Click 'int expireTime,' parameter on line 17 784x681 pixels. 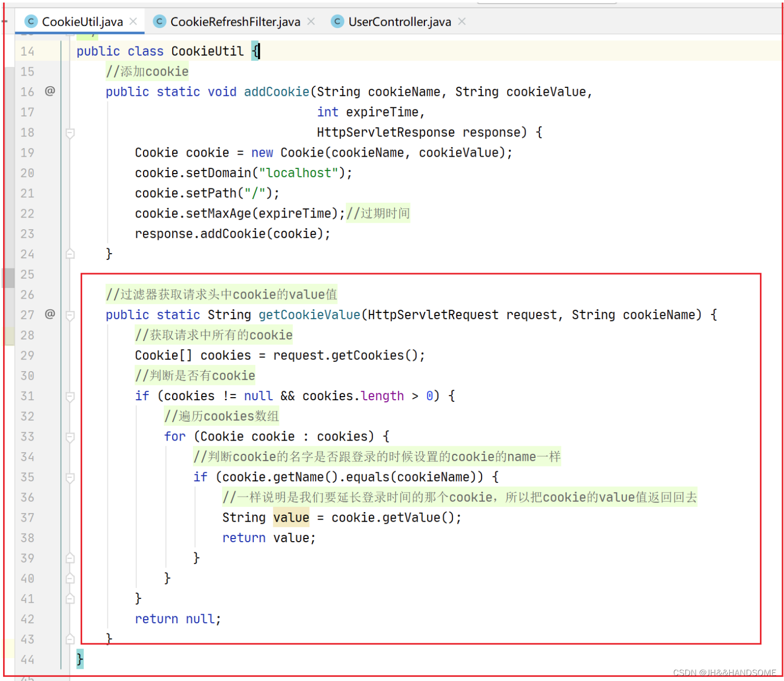371,112
